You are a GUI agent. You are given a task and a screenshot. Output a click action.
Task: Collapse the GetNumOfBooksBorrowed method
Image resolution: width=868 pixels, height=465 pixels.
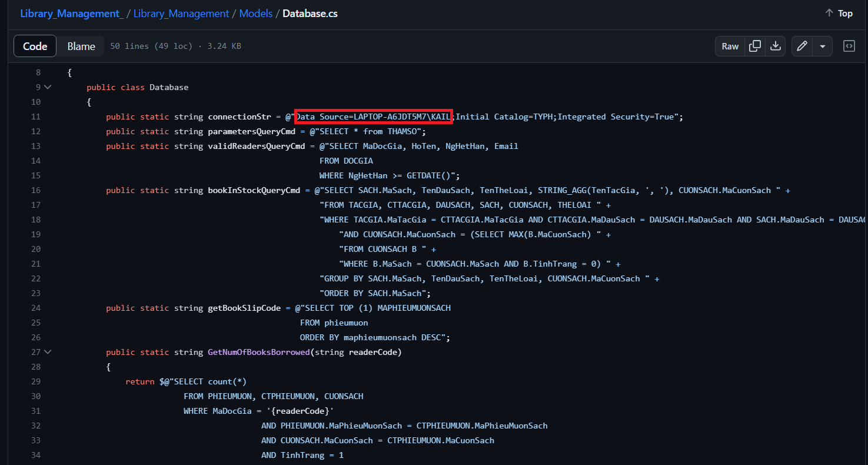(47, 351)
